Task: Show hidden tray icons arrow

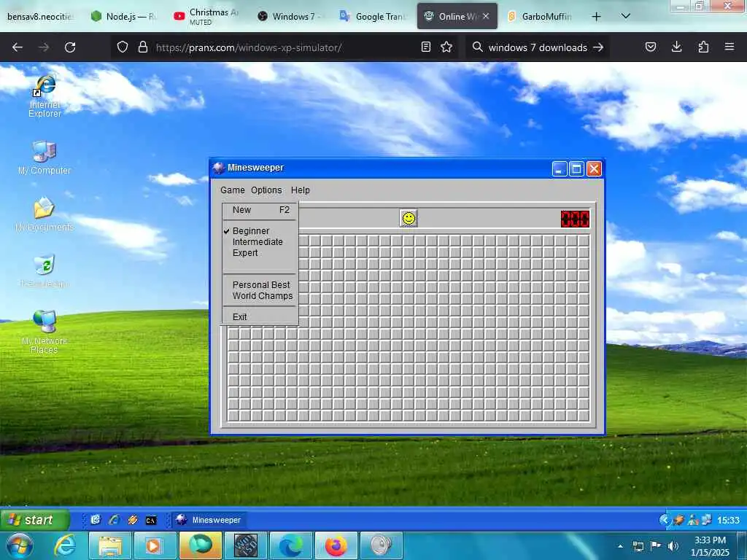Action: [x=621, y=546]
